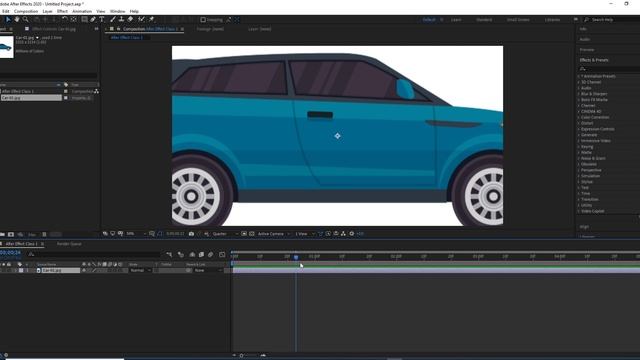Switch to the Learn workspace

click(x=456, y=20)
